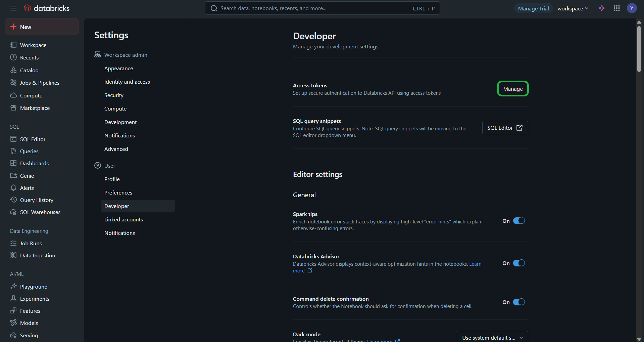Turn off Databricks Advisor toggle
Viewport: 644px width, 342px height.
click(518, 263)
